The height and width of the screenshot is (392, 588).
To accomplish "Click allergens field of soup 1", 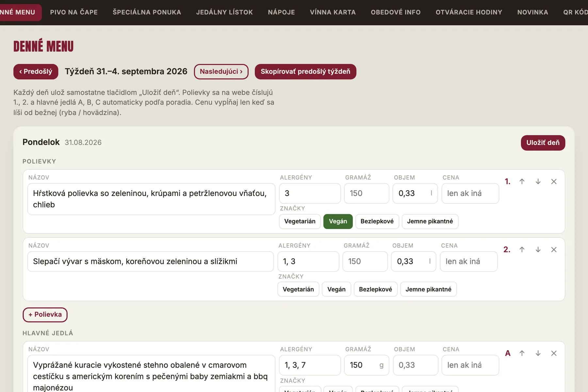I will click(310, 193).
